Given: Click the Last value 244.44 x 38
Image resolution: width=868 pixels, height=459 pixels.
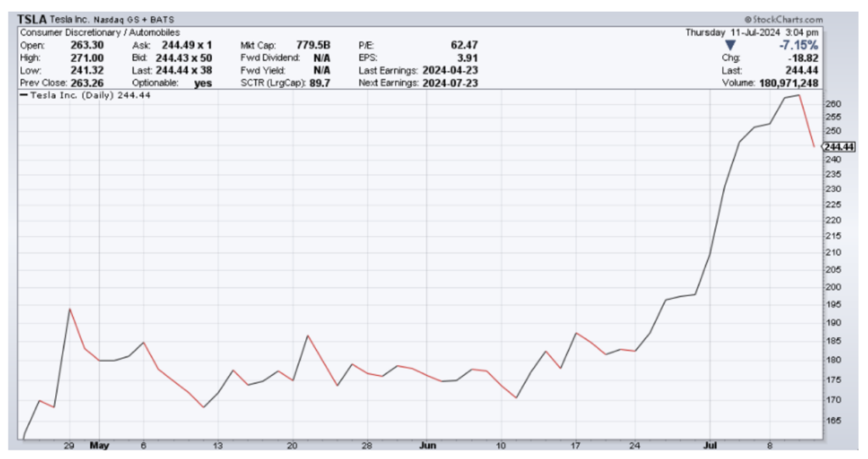Looking at the screenshot, I should [x=184, y=71].
